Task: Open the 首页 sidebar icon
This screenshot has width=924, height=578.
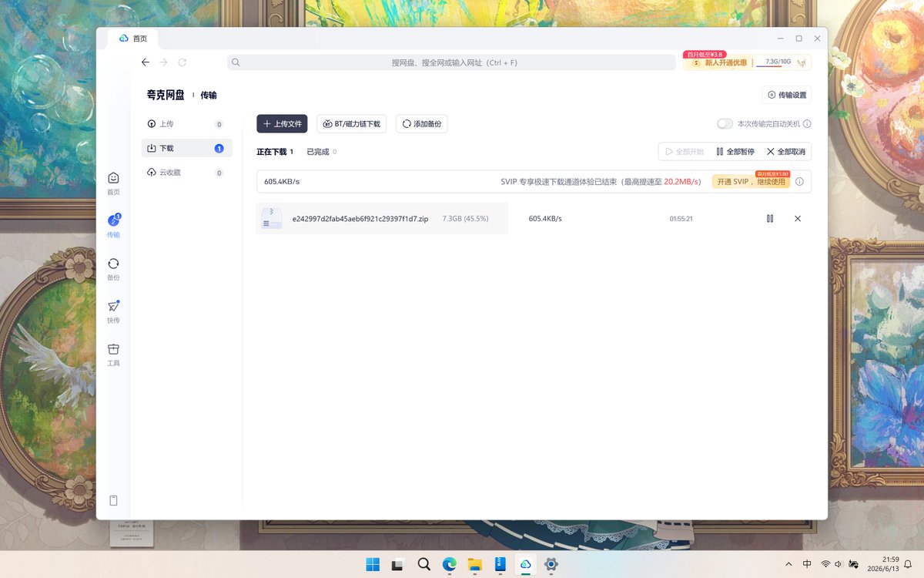Action: pyautogui.click(x=113, y=183)
